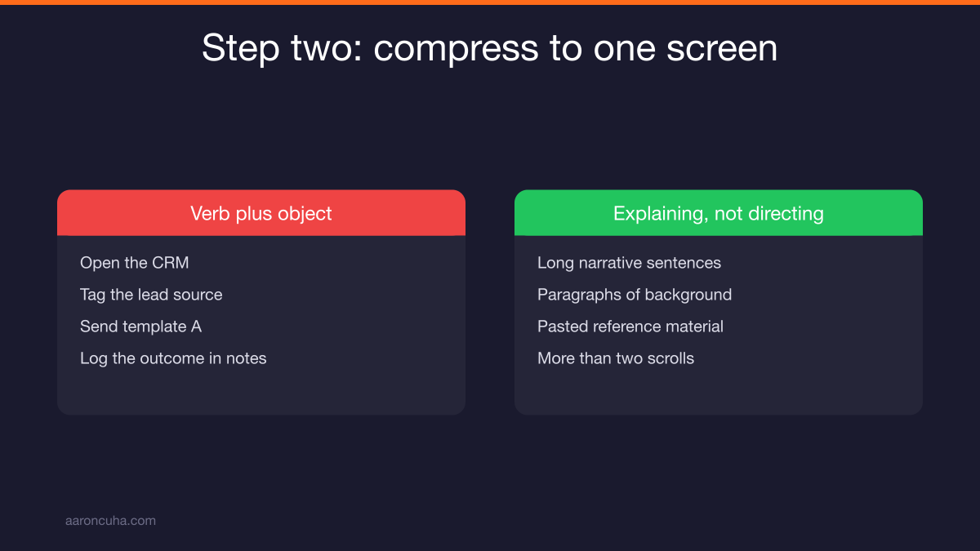The width and height of the screenshot is (980, 551).
Task: Click the slide title 'Step two: compress to one screen'
Action: coord(490,48)
